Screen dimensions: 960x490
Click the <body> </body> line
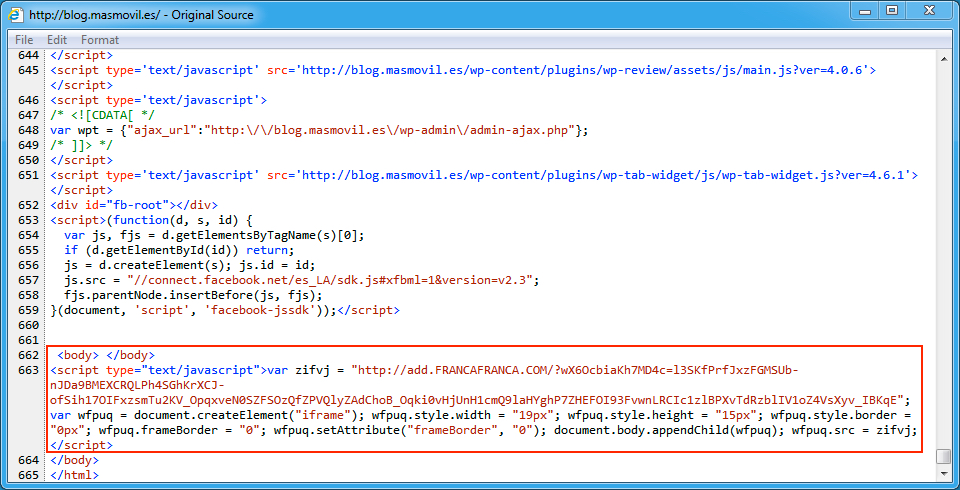click(x=106, y=355)
